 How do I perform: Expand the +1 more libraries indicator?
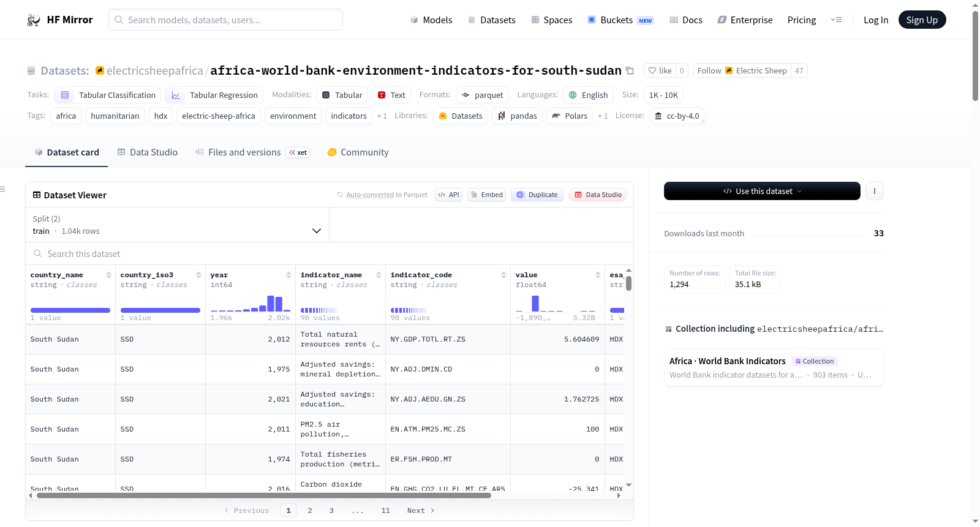603,116
